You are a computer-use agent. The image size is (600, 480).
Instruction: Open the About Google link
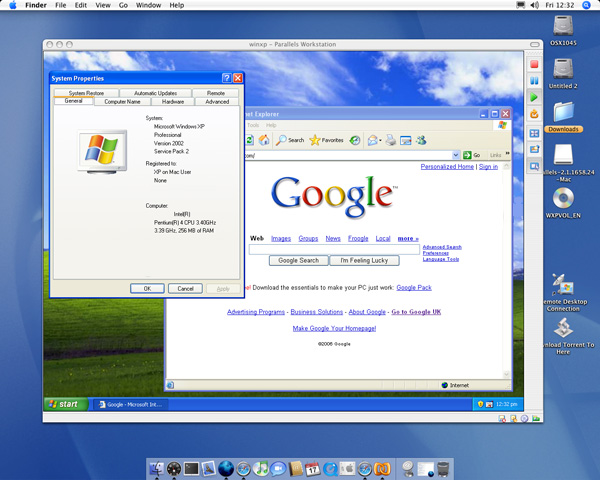click(367, 312)
